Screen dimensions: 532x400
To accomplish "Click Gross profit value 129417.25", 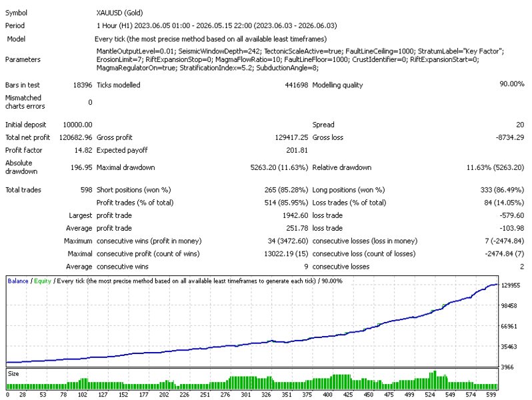I will click(291, 137).
